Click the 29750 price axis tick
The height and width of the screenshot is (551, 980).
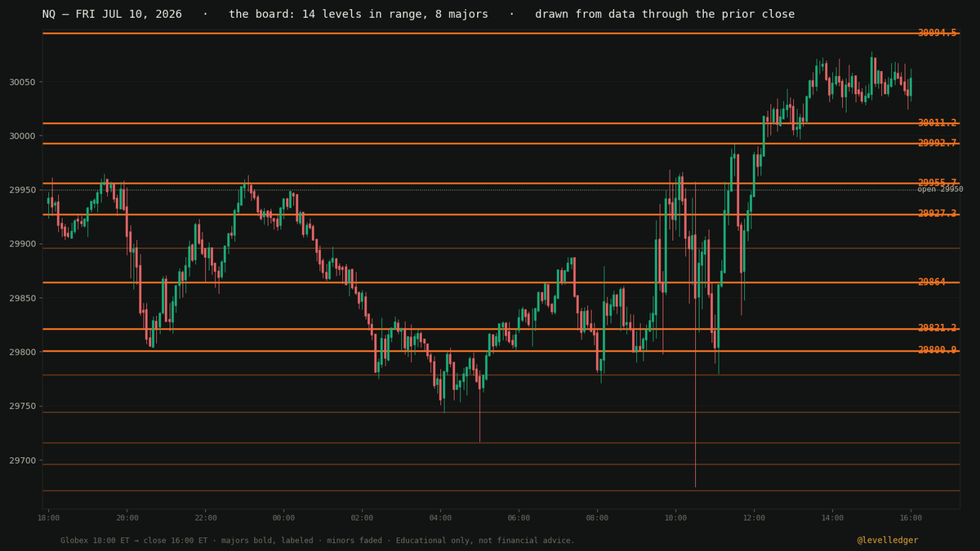[22, 407]
